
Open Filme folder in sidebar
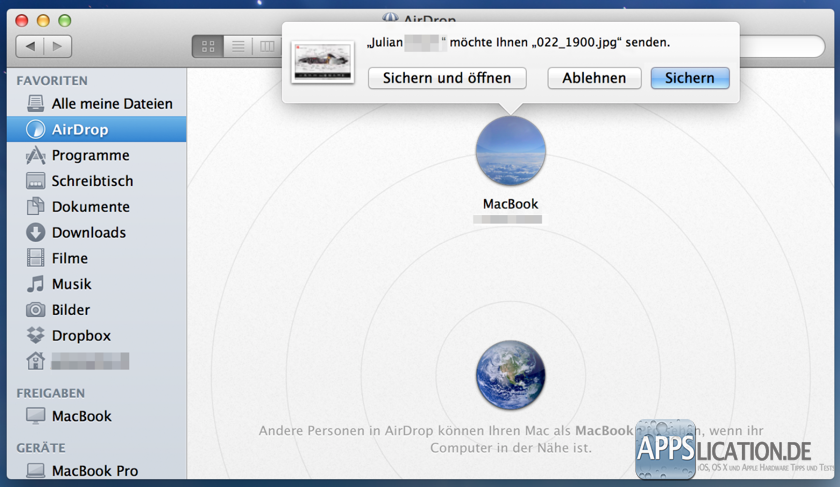96,258
